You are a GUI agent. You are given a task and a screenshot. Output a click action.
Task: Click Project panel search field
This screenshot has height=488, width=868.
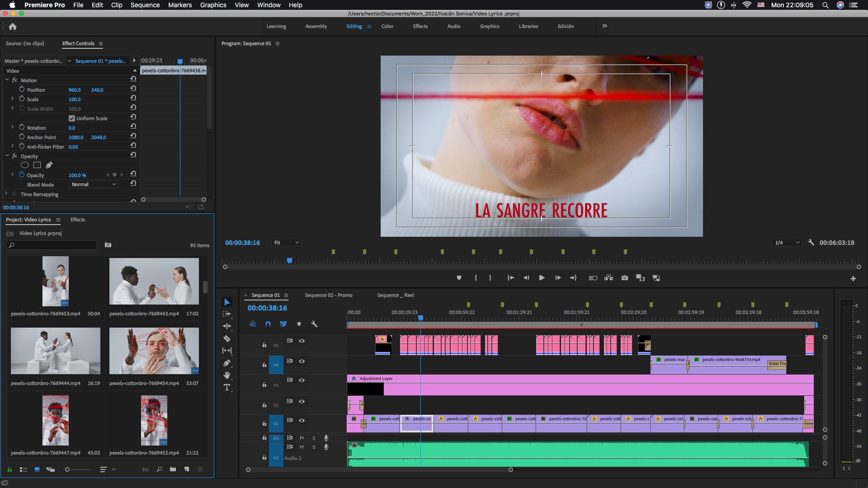[x=52, y=245]
